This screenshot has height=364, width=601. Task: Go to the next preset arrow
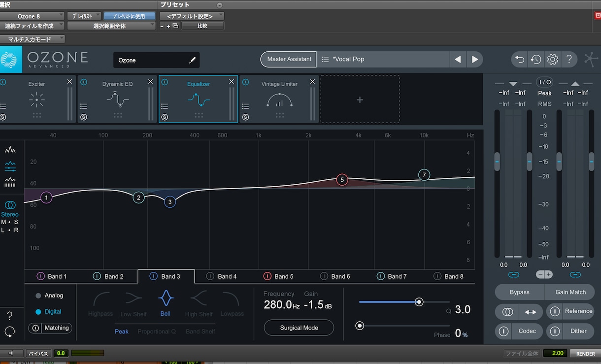(x=475, y=59)
